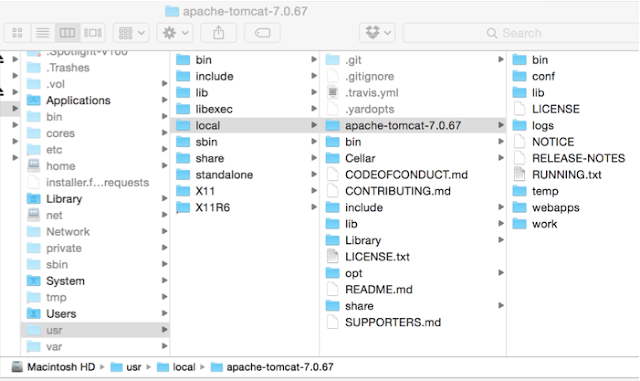The image size is (640, 381).
Task: Select the Users folder icon
Action: click(x=33, y=314)
